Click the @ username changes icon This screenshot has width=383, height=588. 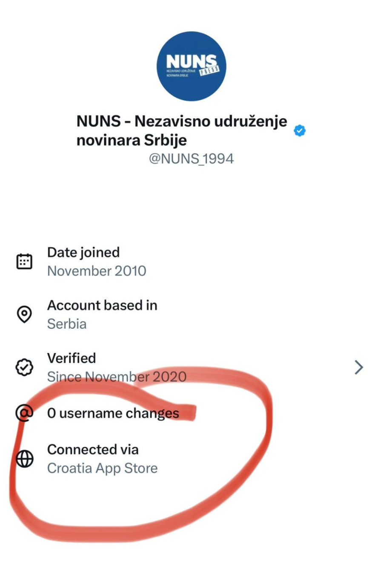[24, 413]
